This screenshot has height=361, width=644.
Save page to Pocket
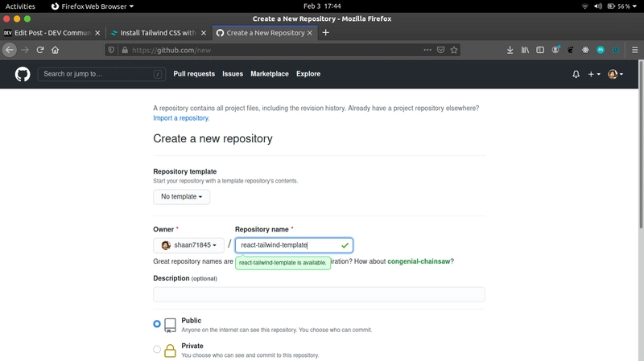tap(440, 50)
